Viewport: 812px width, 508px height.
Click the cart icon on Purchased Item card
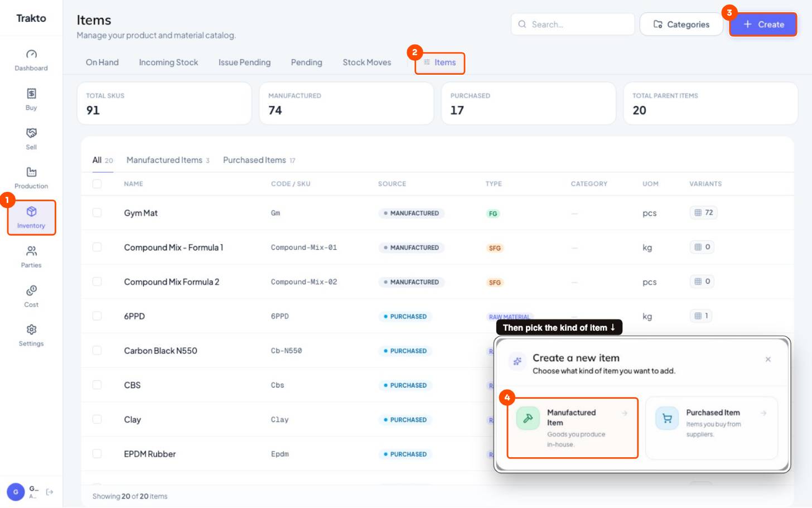click(x=667, y=418)
